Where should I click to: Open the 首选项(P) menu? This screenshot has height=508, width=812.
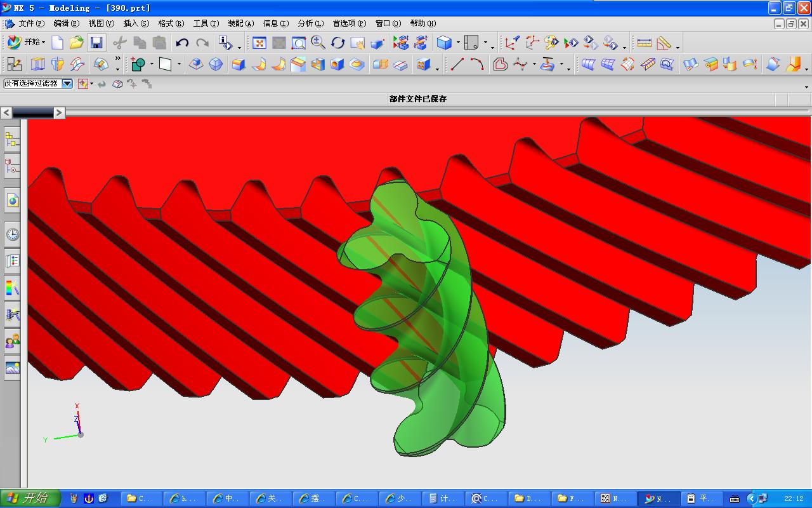click(349, 23)
